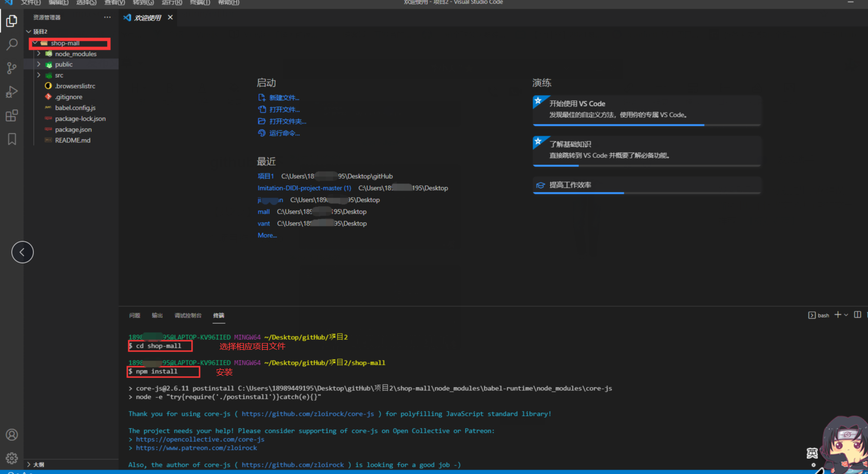Open the new terminal profile dropdown arrow
Viewport: 868px width, 474px height.
(846, 315)
